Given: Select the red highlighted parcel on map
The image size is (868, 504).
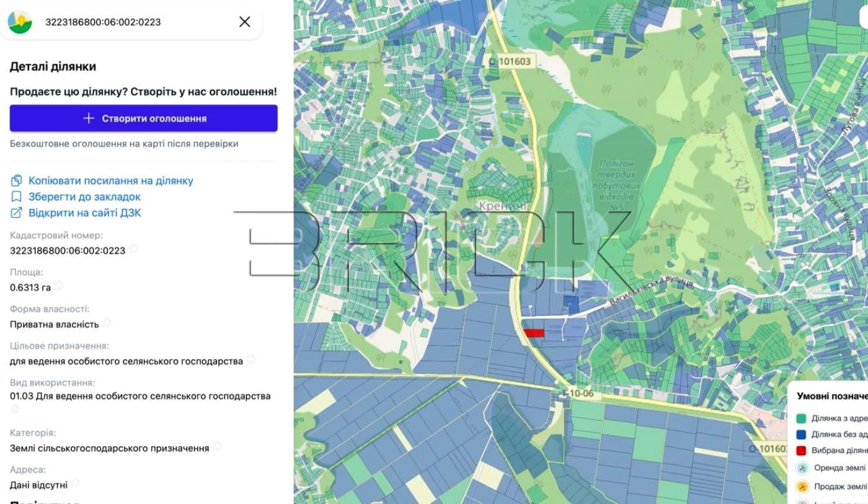Looking at the screenshot, I should tap(534, 333).
